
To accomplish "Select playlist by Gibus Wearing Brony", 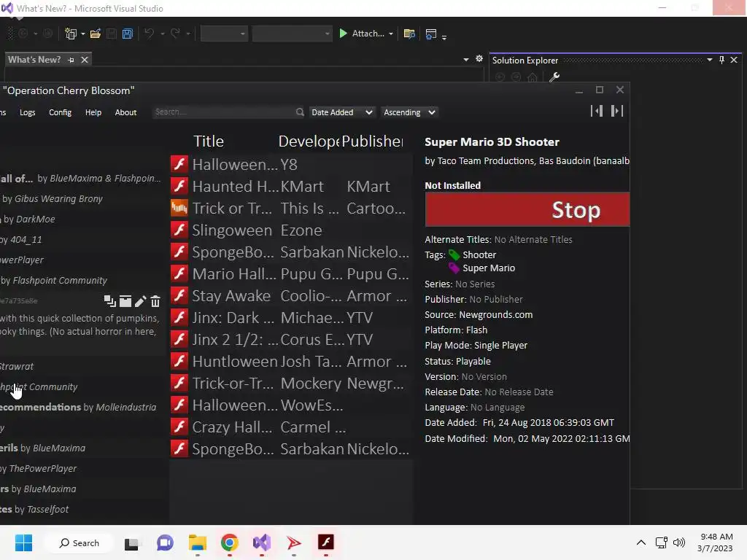I will (83, 199).
